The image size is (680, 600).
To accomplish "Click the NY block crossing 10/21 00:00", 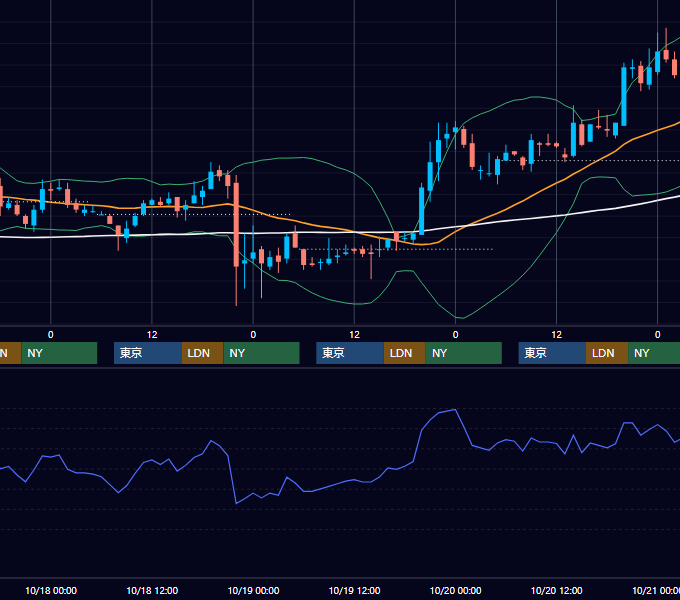I will [x=654, y=353].
